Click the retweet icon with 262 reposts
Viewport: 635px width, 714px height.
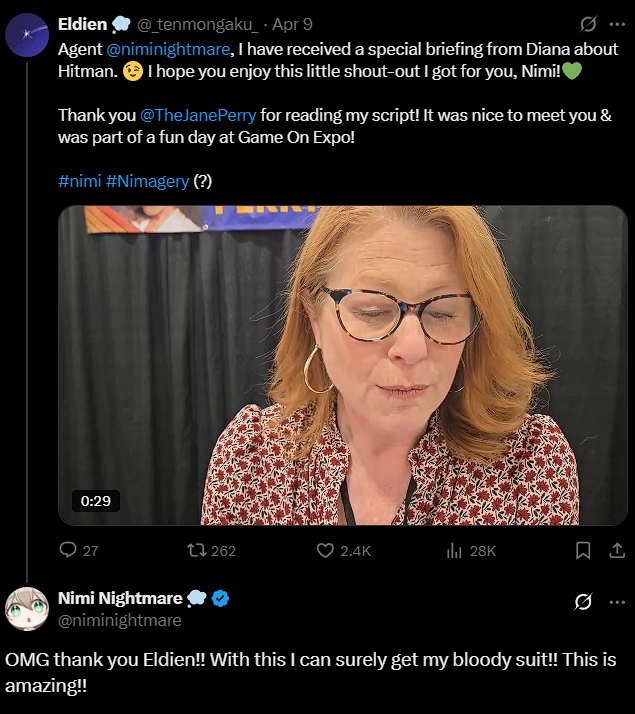pyautogui.click(x=196, y=550)
